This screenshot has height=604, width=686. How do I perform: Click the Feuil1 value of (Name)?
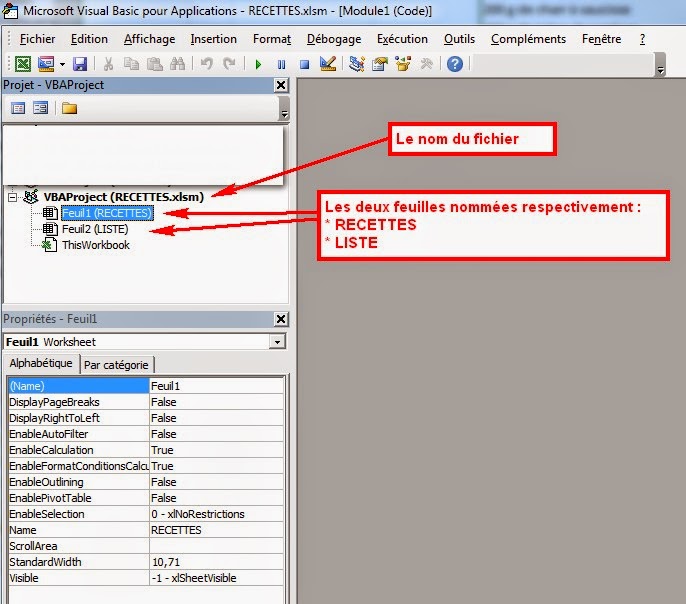tap(217, 386)
